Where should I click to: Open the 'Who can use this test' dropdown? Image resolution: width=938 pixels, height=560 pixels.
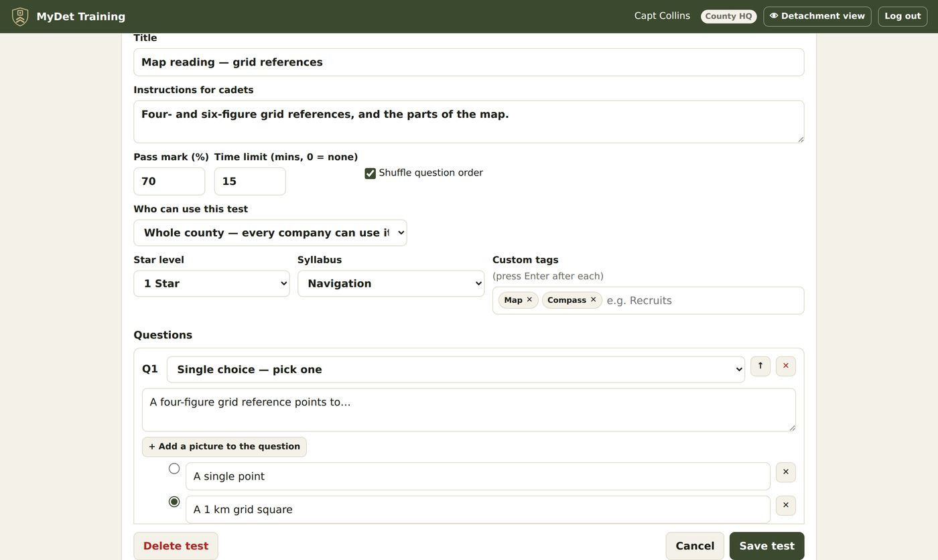[270, 233]
